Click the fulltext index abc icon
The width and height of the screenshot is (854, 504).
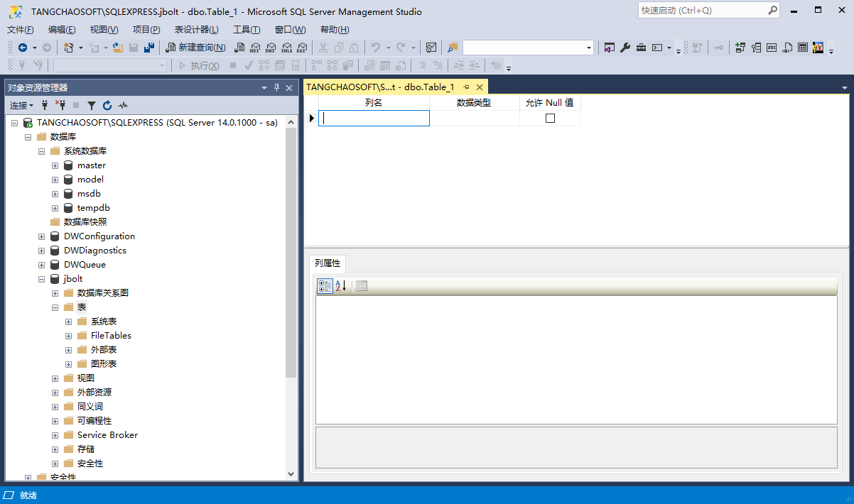[772, 48]
